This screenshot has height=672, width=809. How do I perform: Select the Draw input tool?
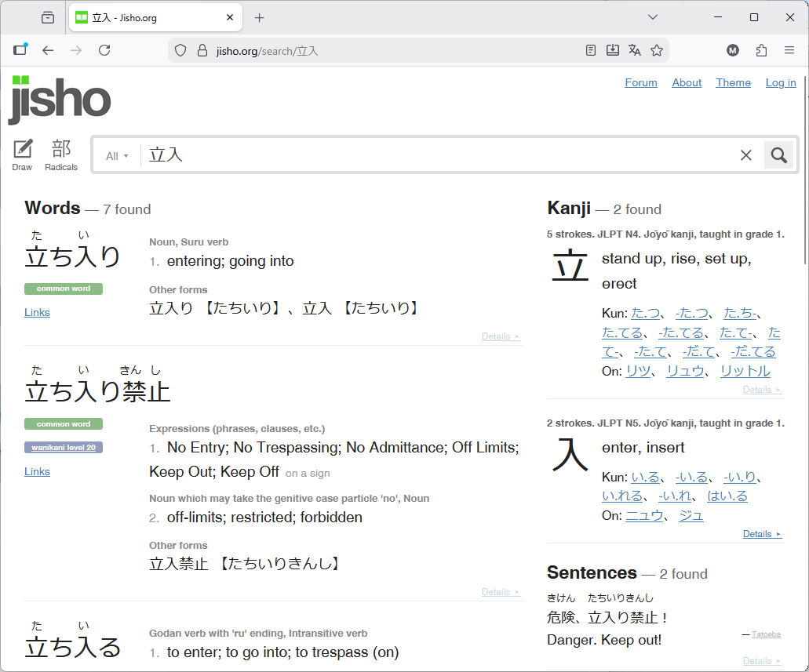(21, 154)
